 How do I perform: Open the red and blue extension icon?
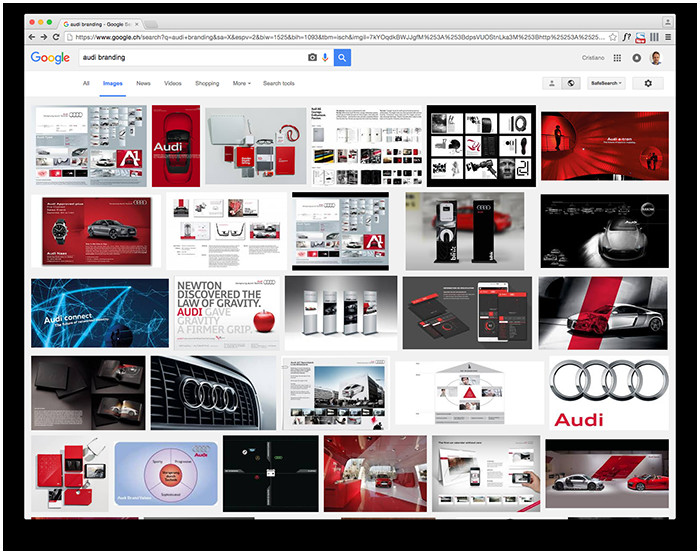coord(641,37)
